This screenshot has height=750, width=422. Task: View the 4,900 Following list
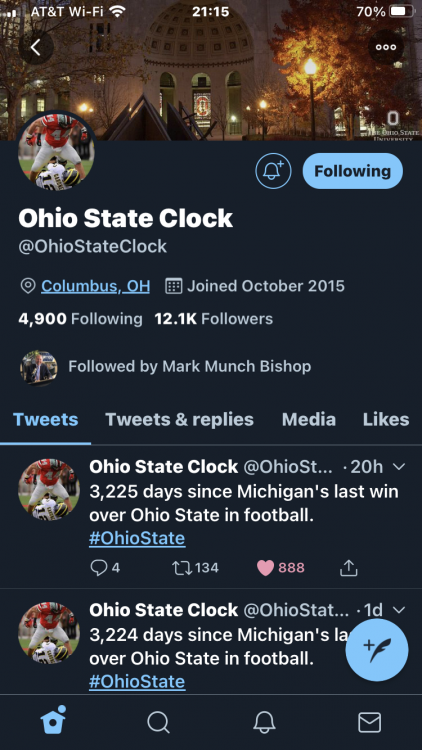(x=80, y=319)
